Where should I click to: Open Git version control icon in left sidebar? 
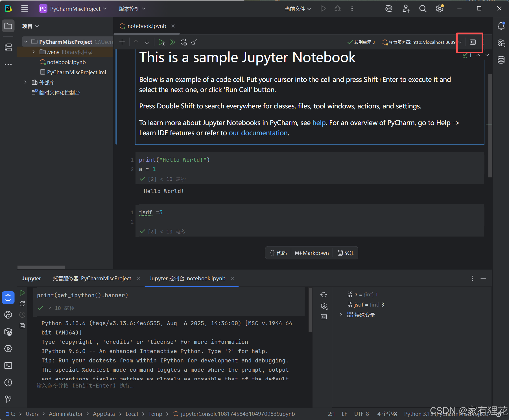[x=8, y=399]
